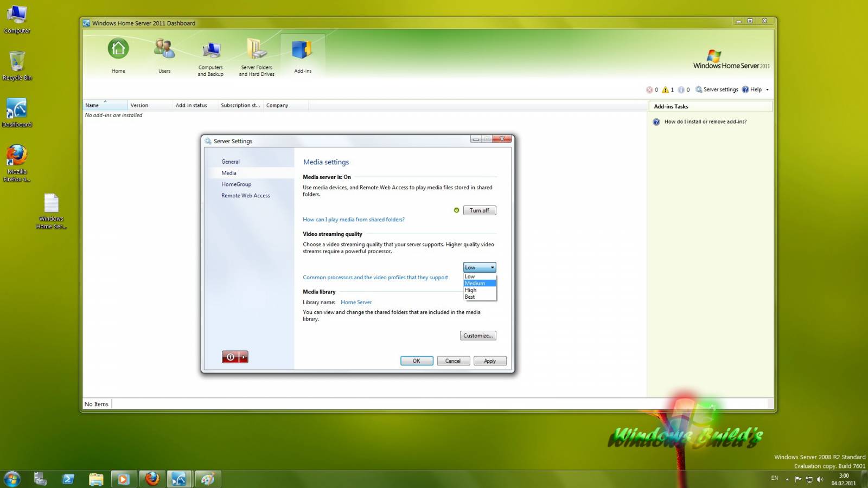Select the Recycle Bin desktop icon
The width and height of the screenshot is (868, 488).
tap(17, 66)
